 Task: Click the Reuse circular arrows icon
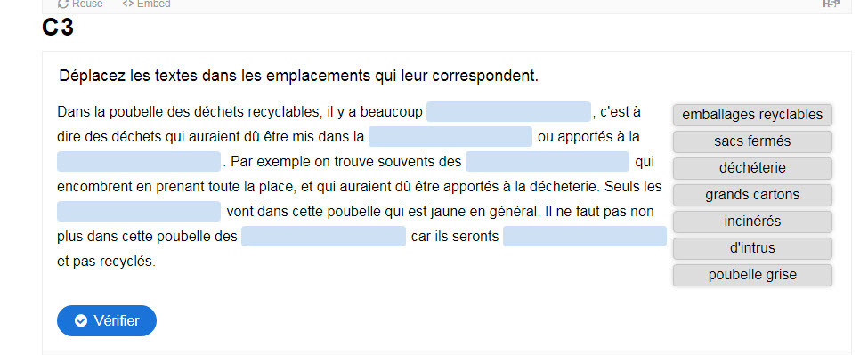pos(62,4)
